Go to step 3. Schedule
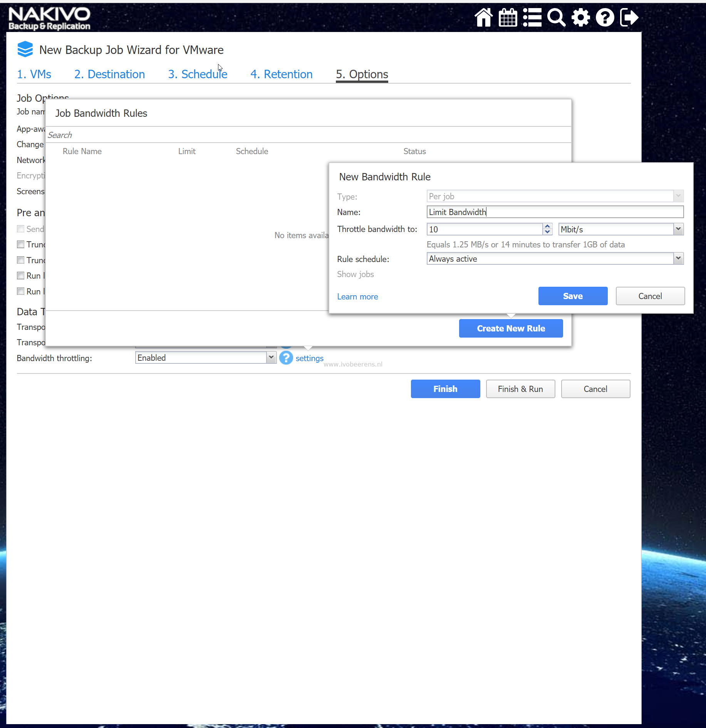Image resolution: width=706 pixels, height=728 pixels. point(198,74)
